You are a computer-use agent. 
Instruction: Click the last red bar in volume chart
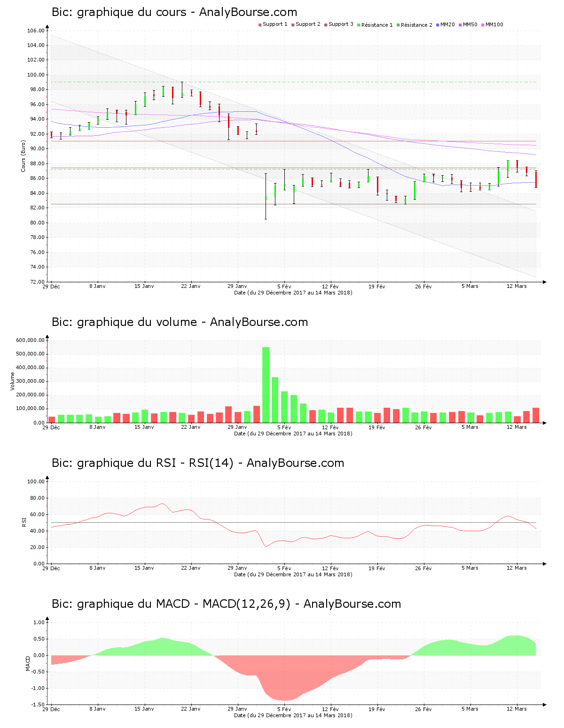coord(536,415)
